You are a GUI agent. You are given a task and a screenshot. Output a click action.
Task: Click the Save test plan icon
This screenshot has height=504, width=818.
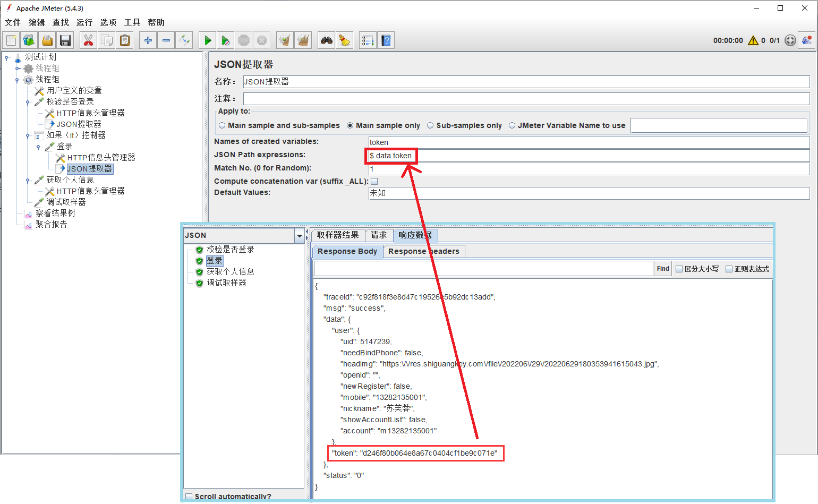(x=65, y=40)
